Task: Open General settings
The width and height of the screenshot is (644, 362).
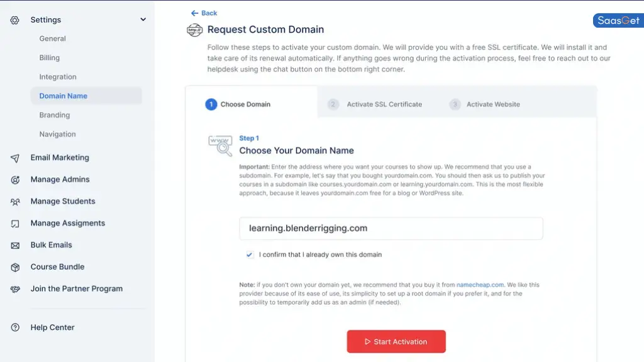Action: coord(53,38)
